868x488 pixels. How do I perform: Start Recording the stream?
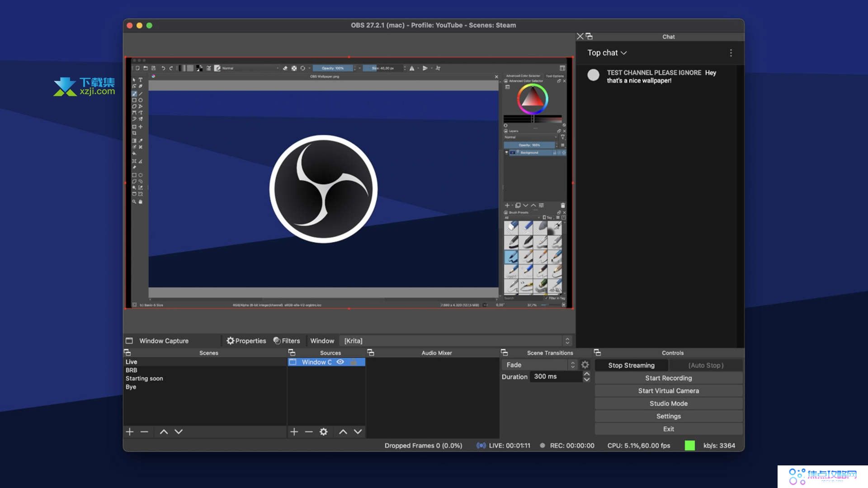click(x=668, y=378)
